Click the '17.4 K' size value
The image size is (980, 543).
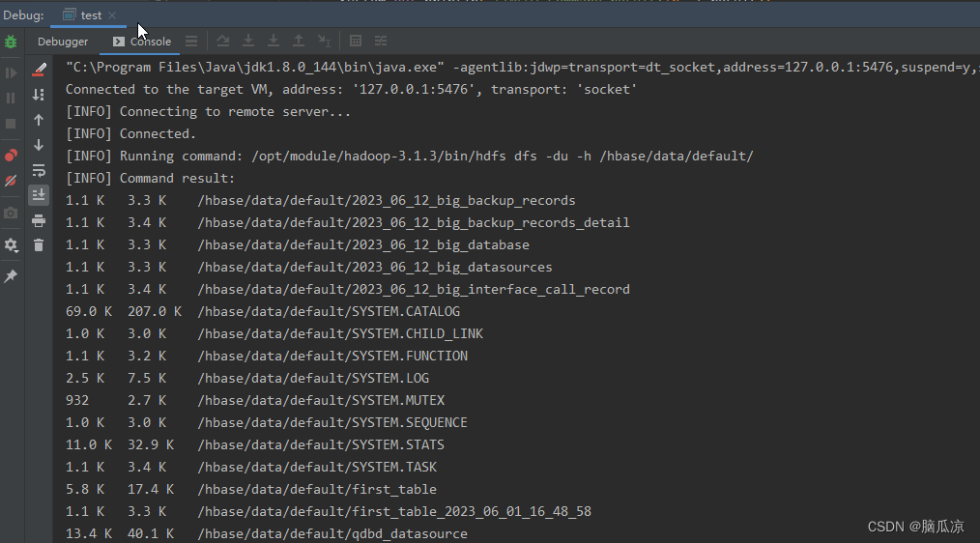(151, 489)
